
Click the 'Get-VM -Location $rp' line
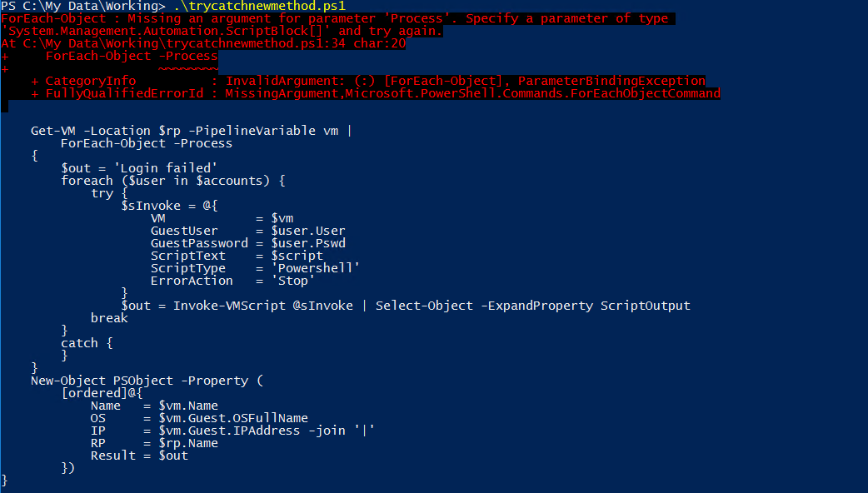192,131
